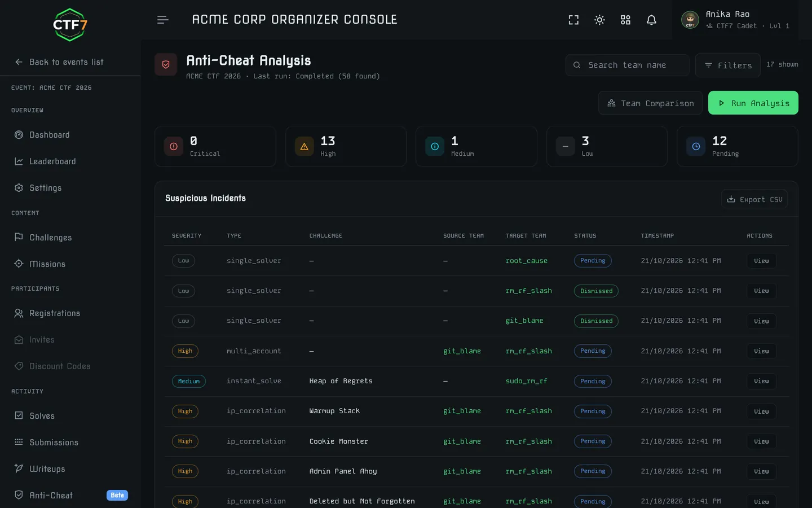Toggle the sidebar hamburger menu icon
Image resolution: width=812 pixels, height=508 pixels.
(x=162, y=20)
